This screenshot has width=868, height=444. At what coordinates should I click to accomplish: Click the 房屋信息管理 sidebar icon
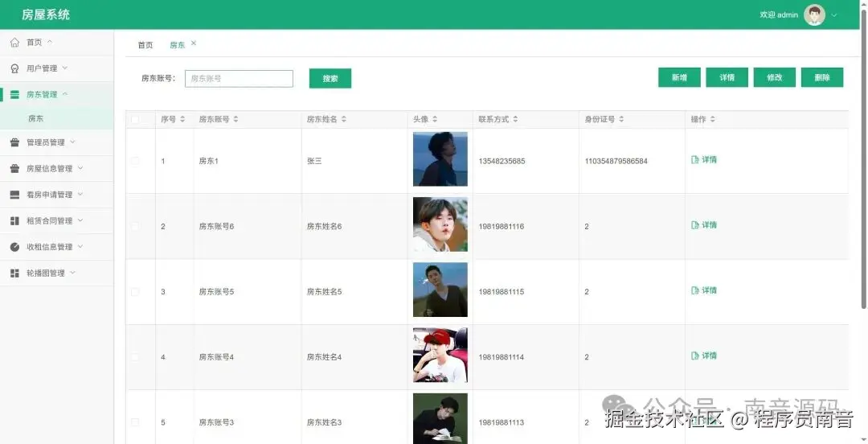pyautogui.click(x=15, y=168)
